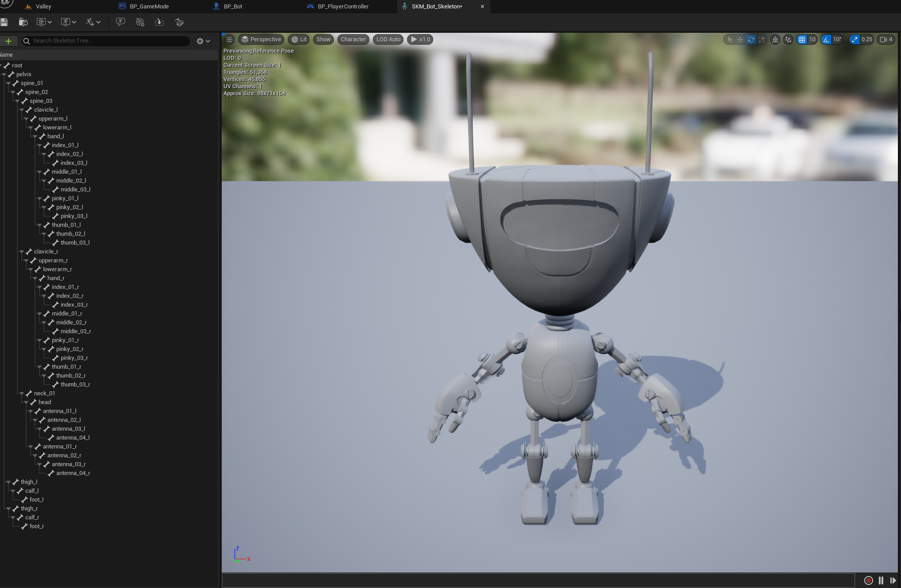Click the Make Static Mesh box icon
Viewport: 901px width, 588px height.
click(x=179, y=22)
